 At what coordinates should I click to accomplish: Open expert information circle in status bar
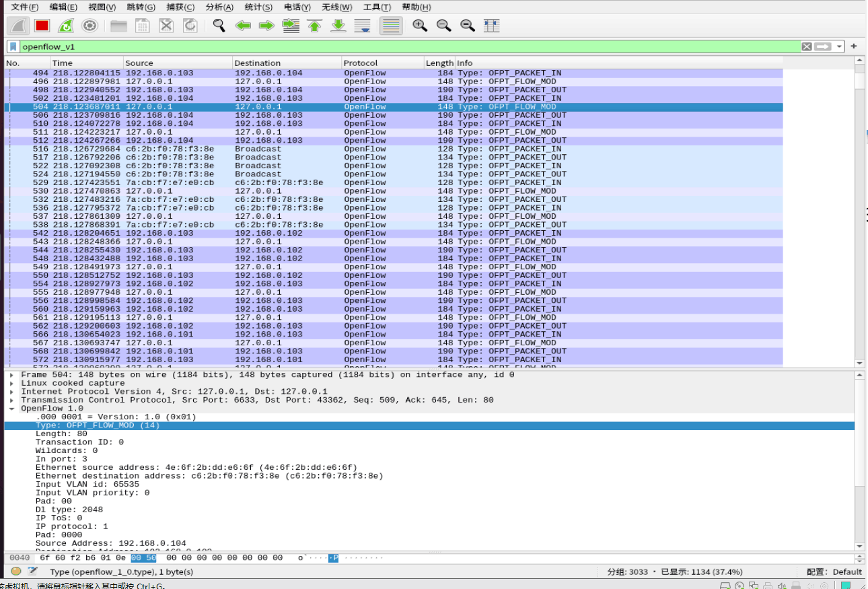[16, 571]
